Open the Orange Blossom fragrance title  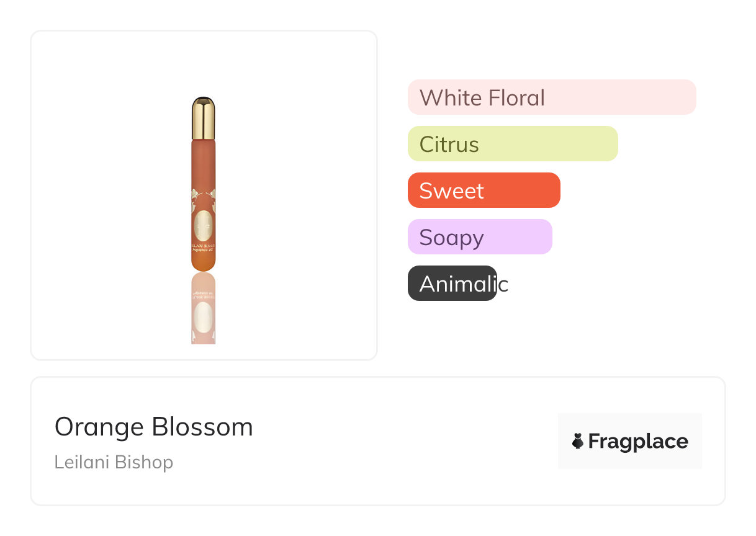click(154, 427)
